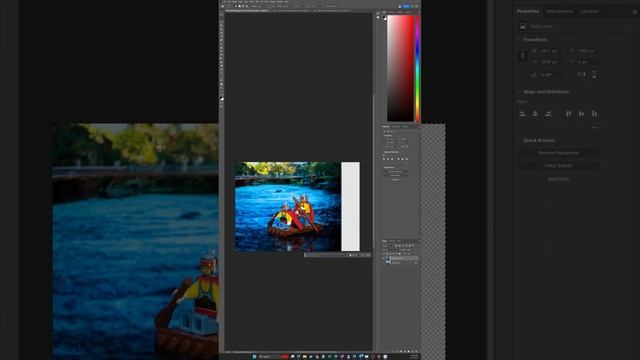640x360 pixels.
Task: Align bottom edges
Action: tap(594, 114)
